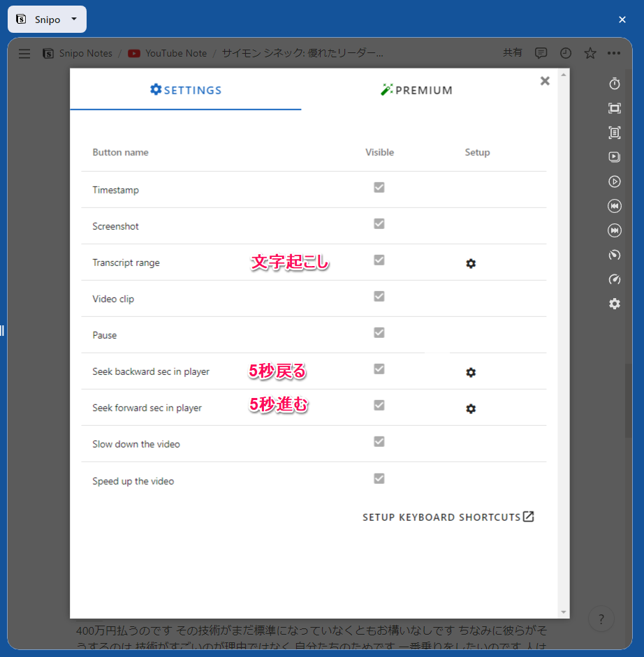Click the timestamp stopwatch icon in sidebar
Viewport: 644px width, 657px height.
614,84
